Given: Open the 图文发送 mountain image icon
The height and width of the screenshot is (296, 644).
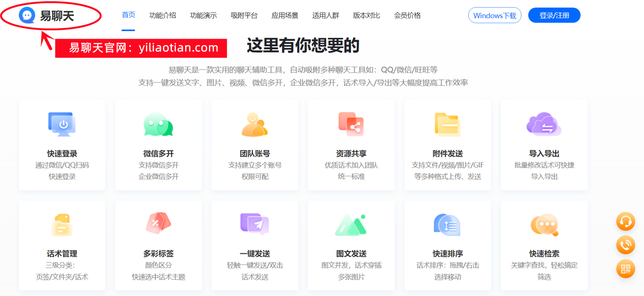Looking at the screenshot, I should click(351, 225).
